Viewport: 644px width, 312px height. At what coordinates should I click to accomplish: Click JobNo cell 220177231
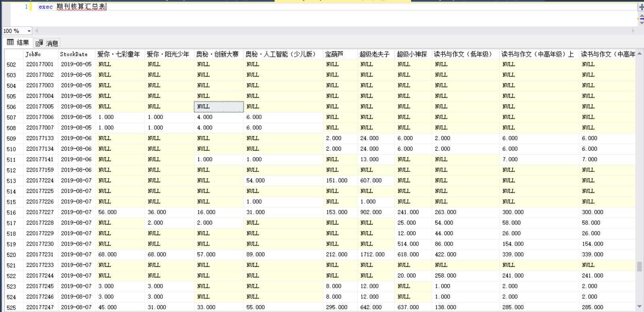(40, 254)
